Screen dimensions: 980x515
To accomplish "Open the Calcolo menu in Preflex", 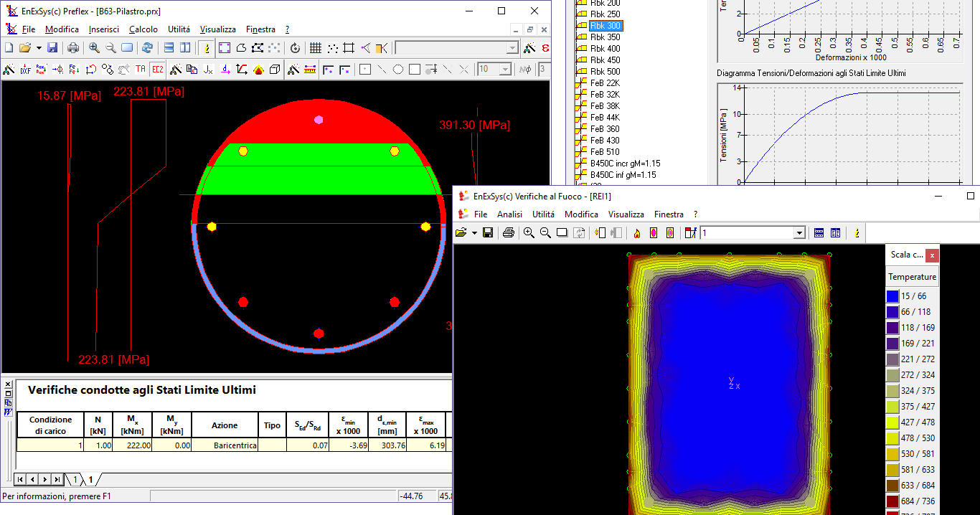I will 143,29.
